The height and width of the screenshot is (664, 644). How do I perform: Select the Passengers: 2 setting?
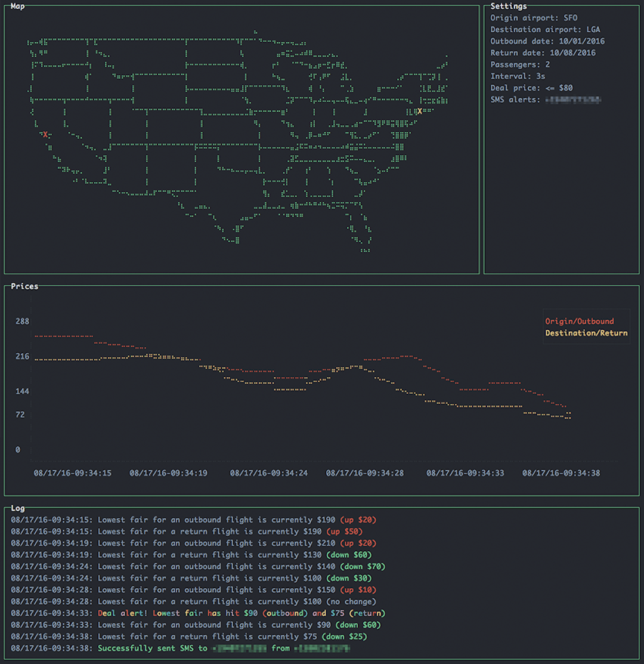pos(520,64)
